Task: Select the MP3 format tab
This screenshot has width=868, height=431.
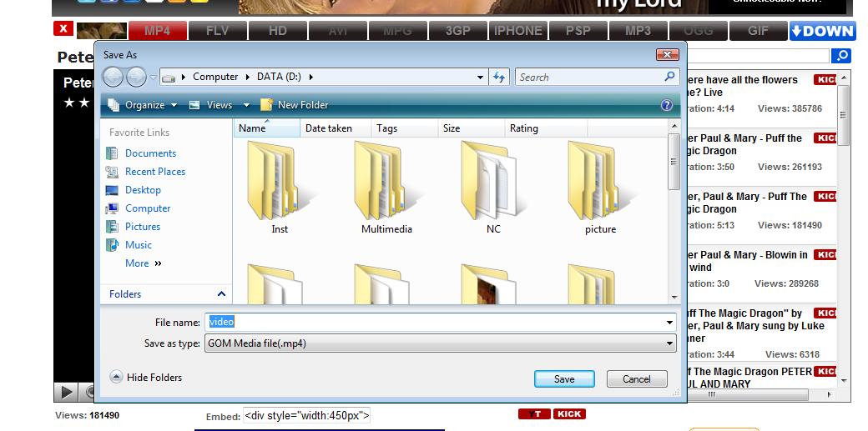Action: tap(638, 31)
